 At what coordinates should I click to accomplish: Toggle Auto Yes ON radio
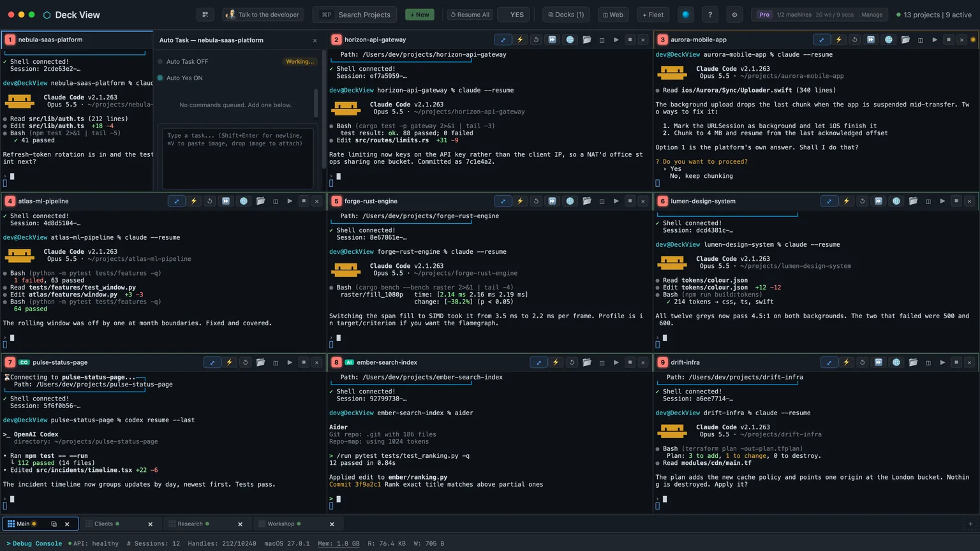160,78
